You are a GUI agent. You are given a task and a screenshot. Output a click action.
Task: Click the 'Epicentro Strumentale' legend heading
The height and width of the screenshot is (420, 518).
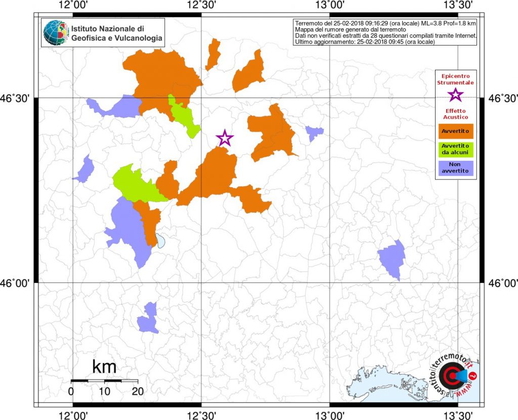pos(455,79)
